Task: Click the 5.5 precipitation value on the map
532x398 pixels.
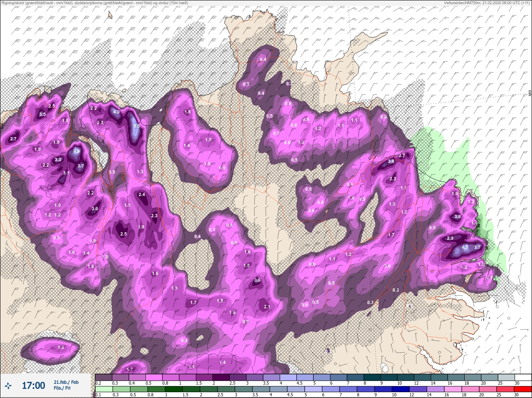Action: point(136,125)
